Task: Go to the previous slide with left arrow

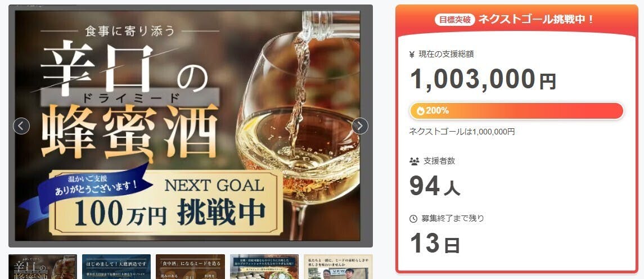Action: tap(21, 126)
